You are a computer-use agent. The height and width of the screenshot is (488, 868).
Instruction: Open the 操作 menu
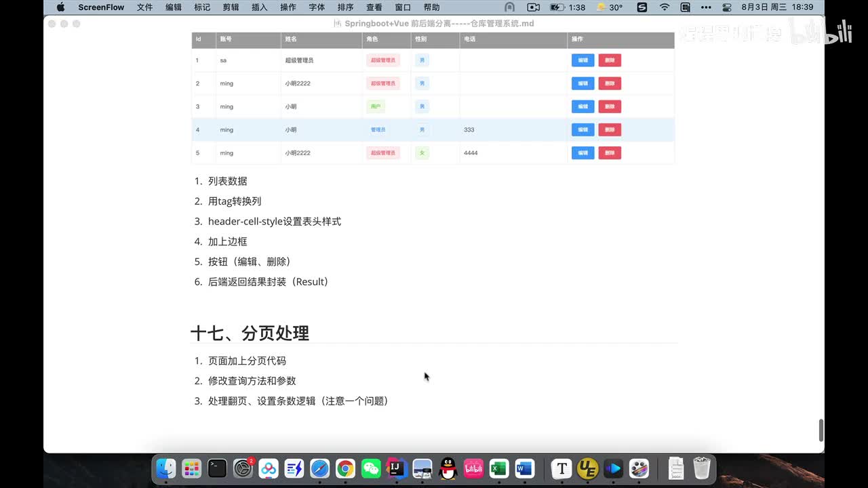click(x=288, y=7)
